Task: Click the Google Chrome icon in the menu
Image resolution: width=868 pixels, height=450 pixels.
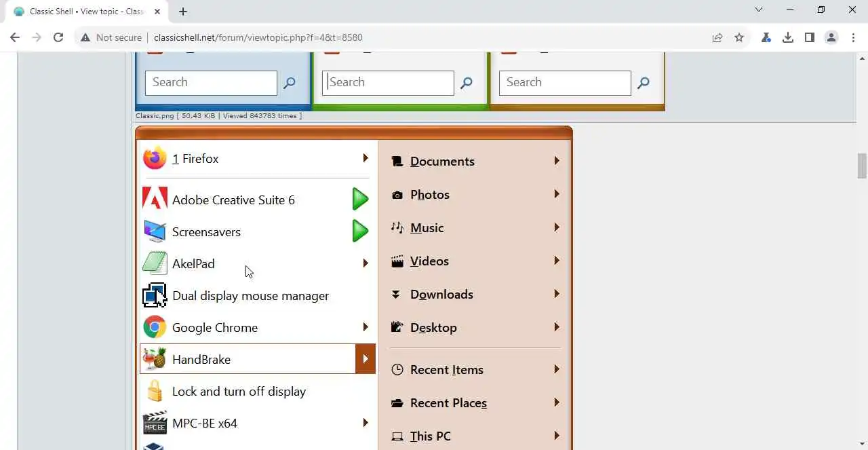Action: tap(155, 327)
